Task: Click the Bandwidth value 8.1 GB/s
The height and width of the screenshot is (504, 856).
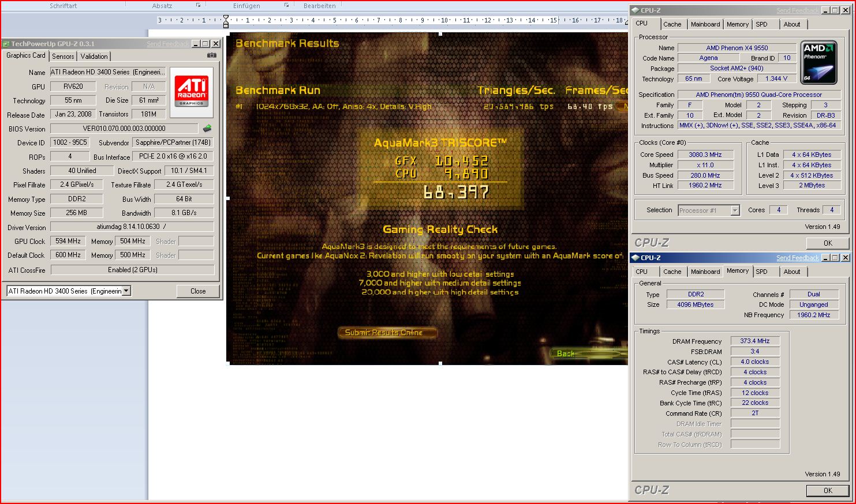Action: coord(184,213)
